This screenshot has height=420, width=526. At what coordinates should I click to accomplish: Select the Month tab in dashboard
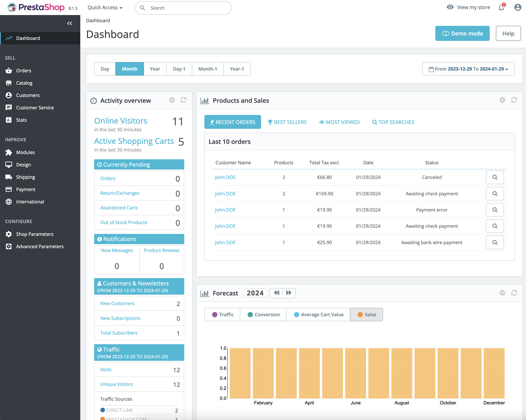pos(130,69)
